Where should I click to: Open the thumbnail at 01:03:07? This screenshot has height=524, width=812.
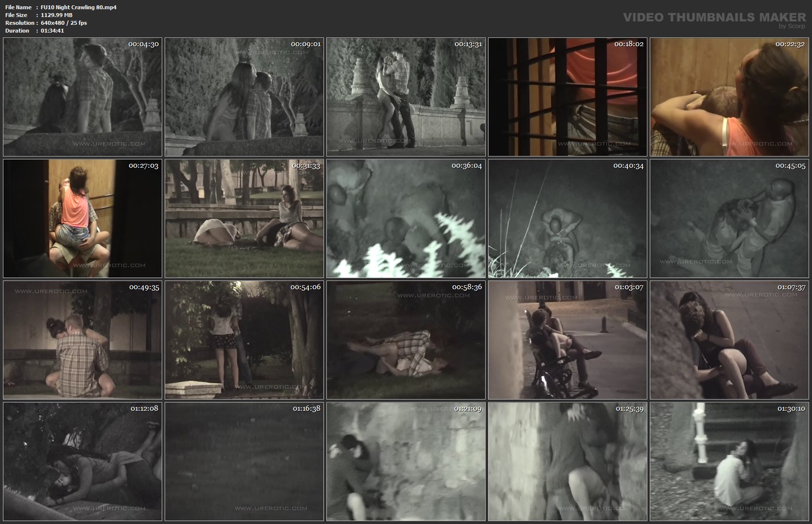coord(568,340)
